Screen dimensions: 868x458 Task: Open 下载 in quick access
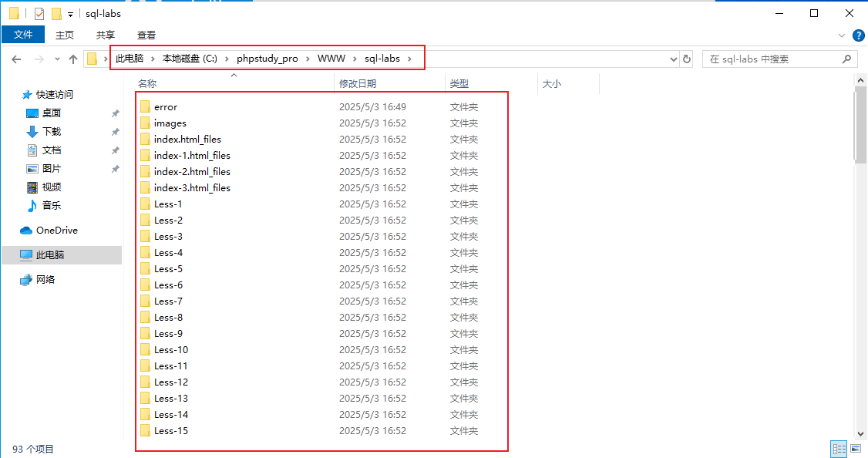52,131
